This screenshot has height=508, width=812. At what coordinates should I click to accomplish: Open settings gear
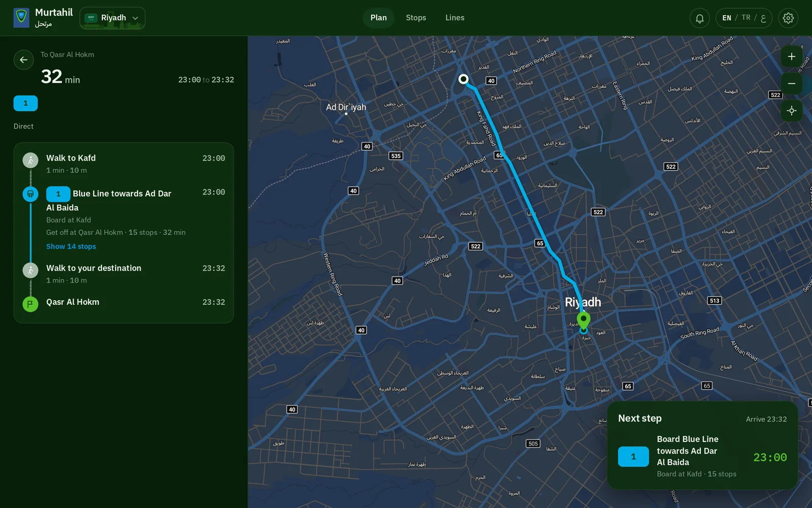[788, 18]
